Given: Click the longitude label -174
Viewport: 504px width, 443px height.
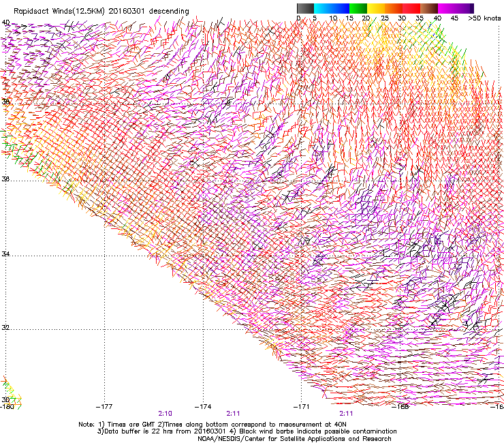Looking at the screenshot, I should pos(203,407).
